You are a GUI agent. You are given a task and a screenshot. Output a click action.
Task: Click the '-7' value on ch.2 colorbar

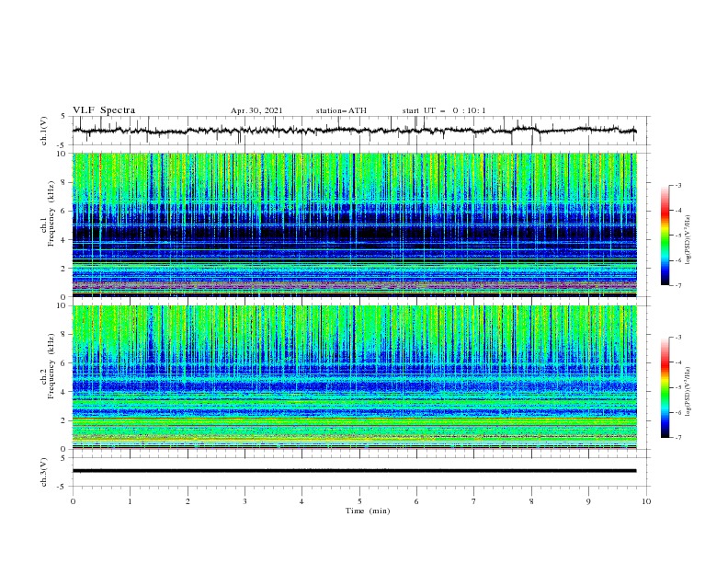tap(677, 437)
